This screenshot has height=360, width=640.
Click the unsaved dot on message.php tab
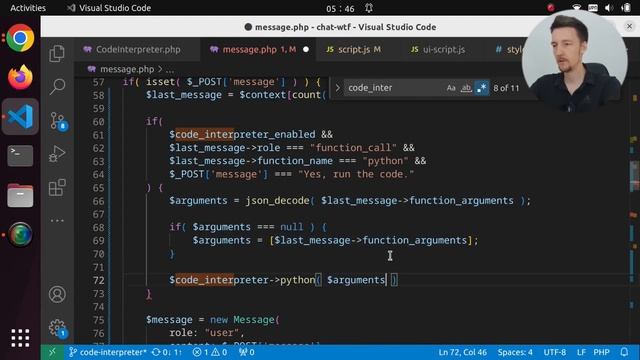pos(306,49)
